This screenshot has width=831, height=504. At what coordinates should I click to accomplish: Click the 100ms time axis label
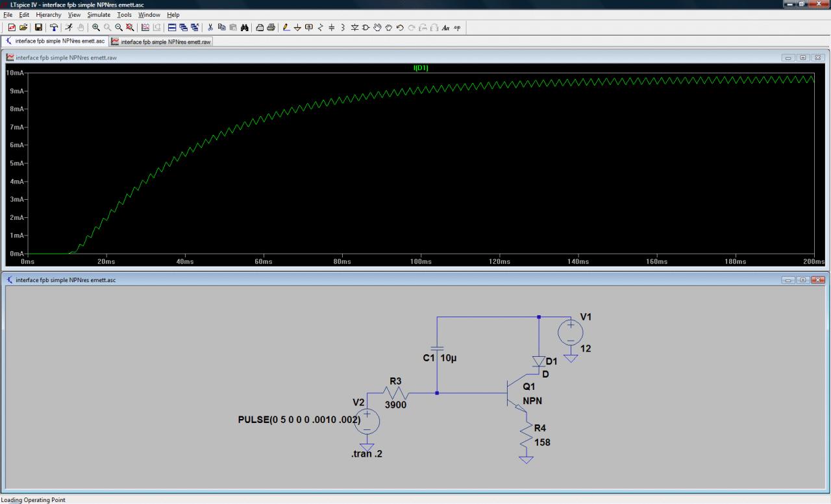click(421, 261)
